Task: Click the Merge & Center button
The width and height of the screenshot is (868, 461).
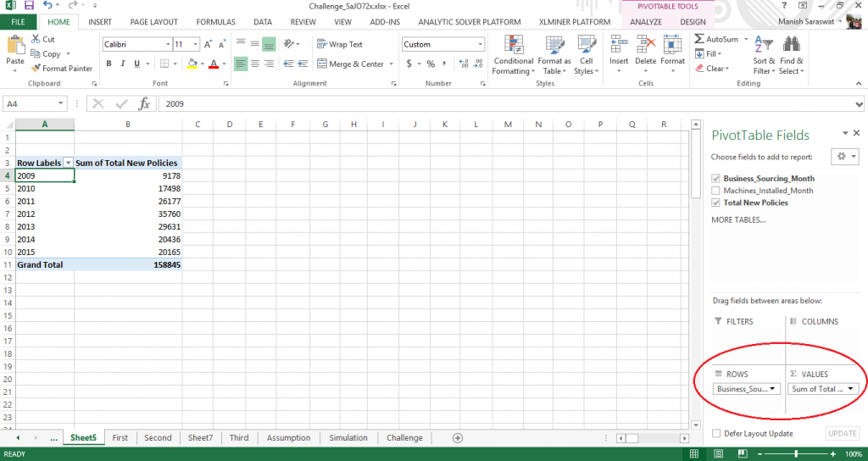Action: point(349,64)
